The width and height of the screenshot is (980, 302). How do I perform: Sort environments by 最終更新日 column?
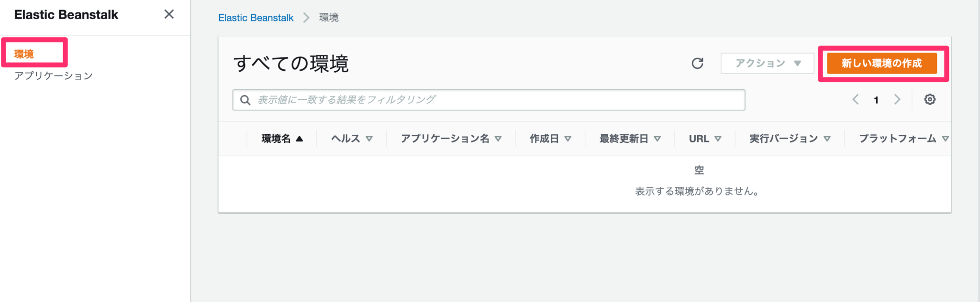[628, 138]
